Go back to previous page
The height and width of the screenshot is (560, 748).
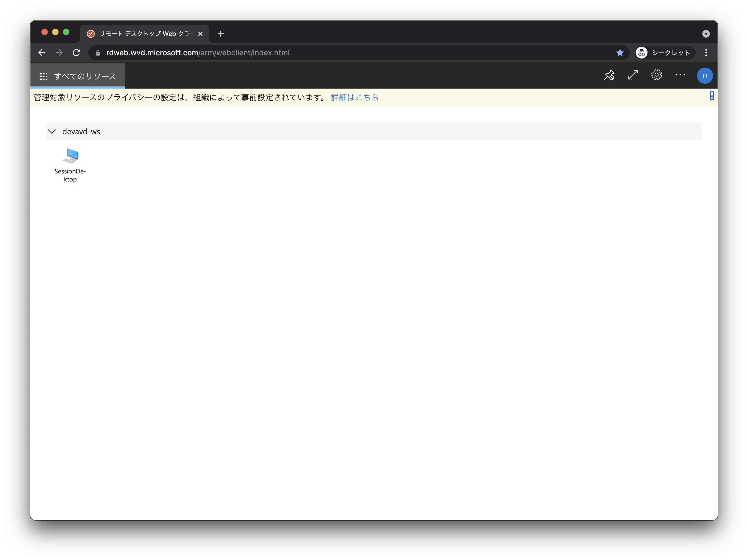(42, 53)
